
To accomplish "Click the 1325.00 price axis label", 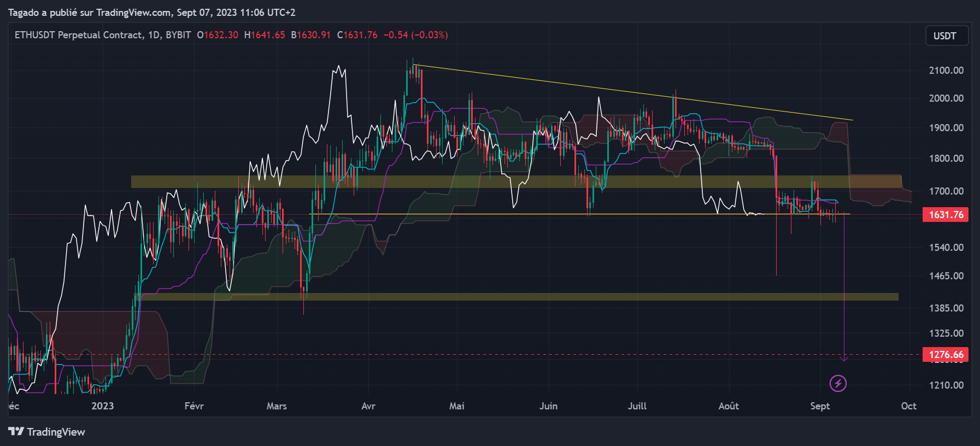I will (x=946, y=333).
